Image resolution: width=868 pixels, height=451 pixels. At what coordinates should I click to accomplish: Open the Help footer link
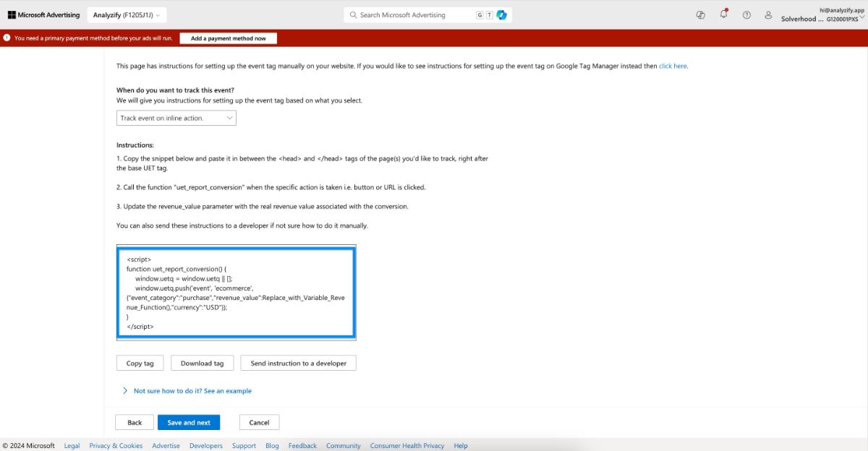point(461,446)
